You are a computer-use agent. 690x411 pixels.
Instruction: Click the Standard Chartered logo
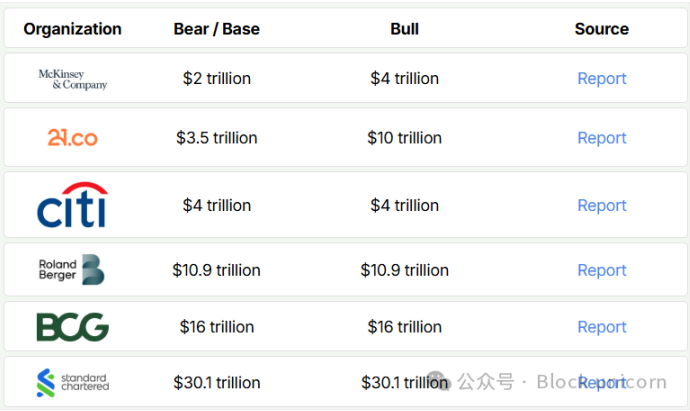(x=73, y=382)
